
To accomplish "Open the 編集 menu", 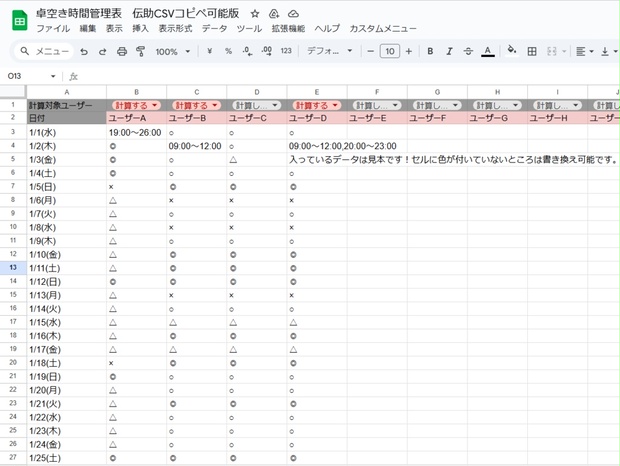I will click(x=88, y=28).
